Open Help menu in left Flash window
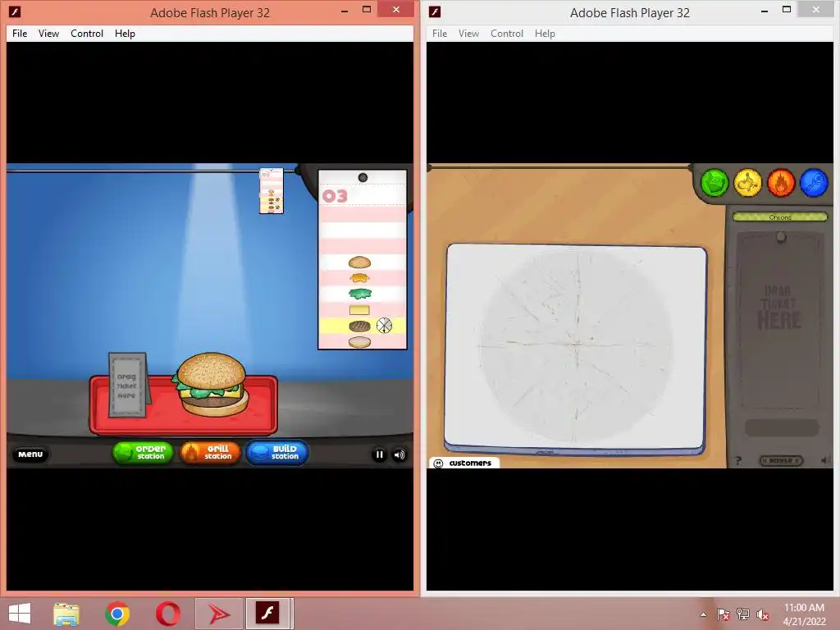 pyautogui.click(x=125, y=33)
